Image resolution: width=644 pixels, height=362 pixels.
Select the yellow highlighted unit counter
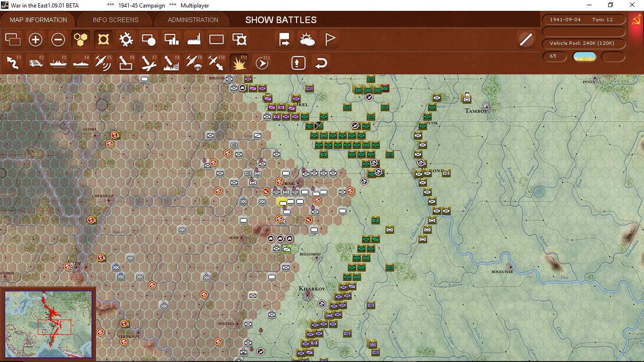pos(282,203)
